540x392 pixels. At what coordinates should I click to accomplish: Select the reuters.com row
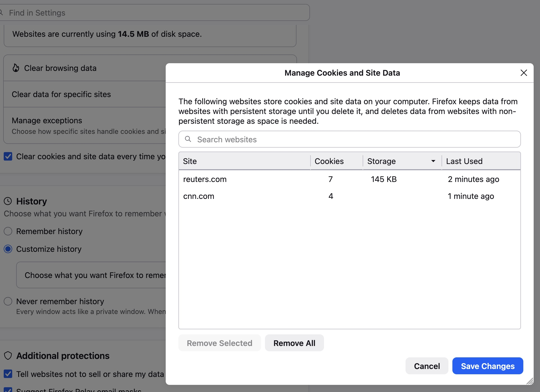tap(349, 179)
